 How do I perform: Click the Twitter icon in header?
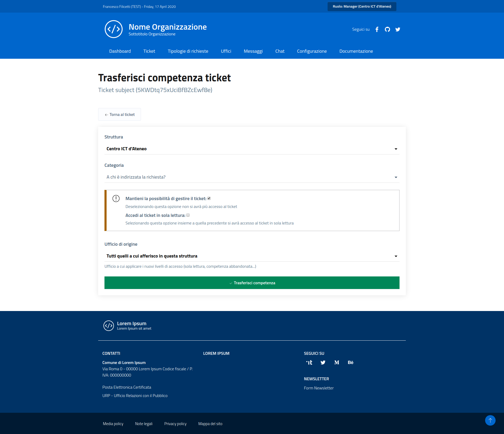[x=398, y=29]
